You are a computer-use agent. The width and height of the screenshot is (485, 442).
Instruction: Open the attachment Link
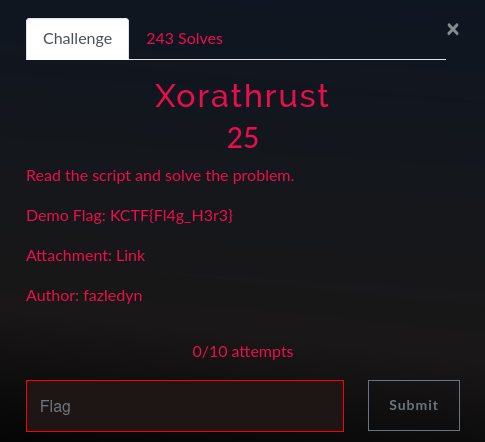click(130, 256)
